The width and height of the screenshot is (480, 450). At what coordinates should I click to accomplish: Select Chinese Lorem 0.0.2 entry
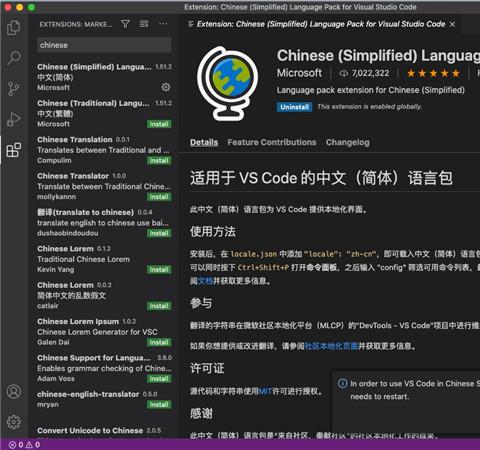104,295
